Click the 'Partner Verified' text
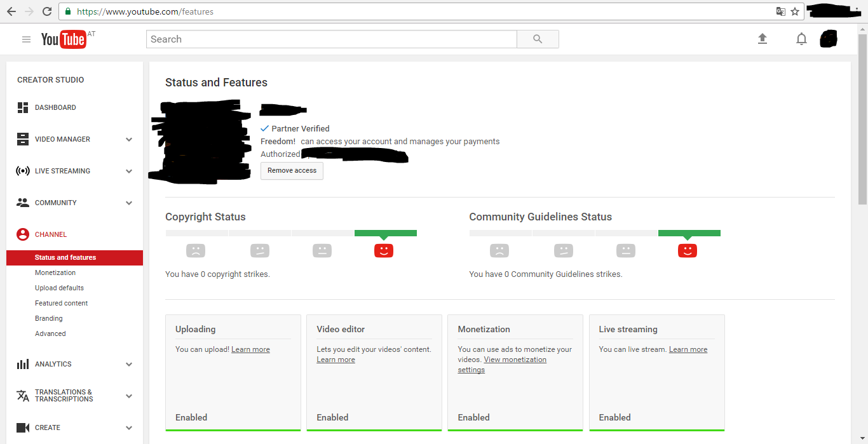Screen dimensions: 868x444 301,129
